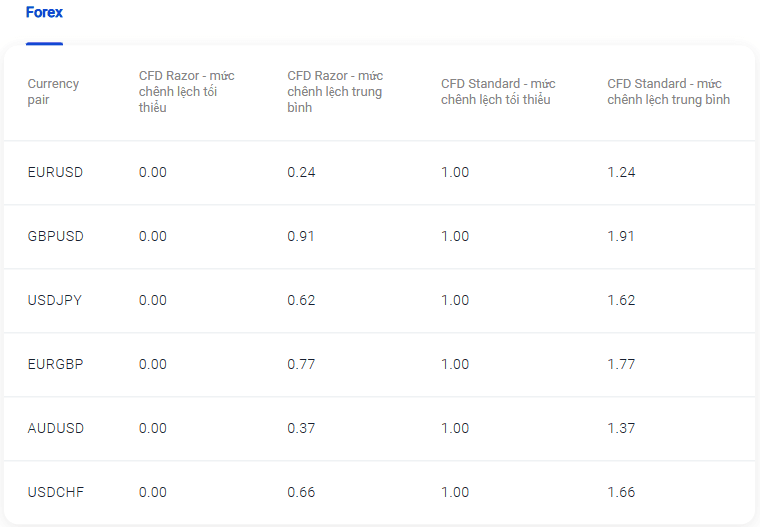
Task: Select the USDJPY currency pair
Action: [x=54, y=300]
